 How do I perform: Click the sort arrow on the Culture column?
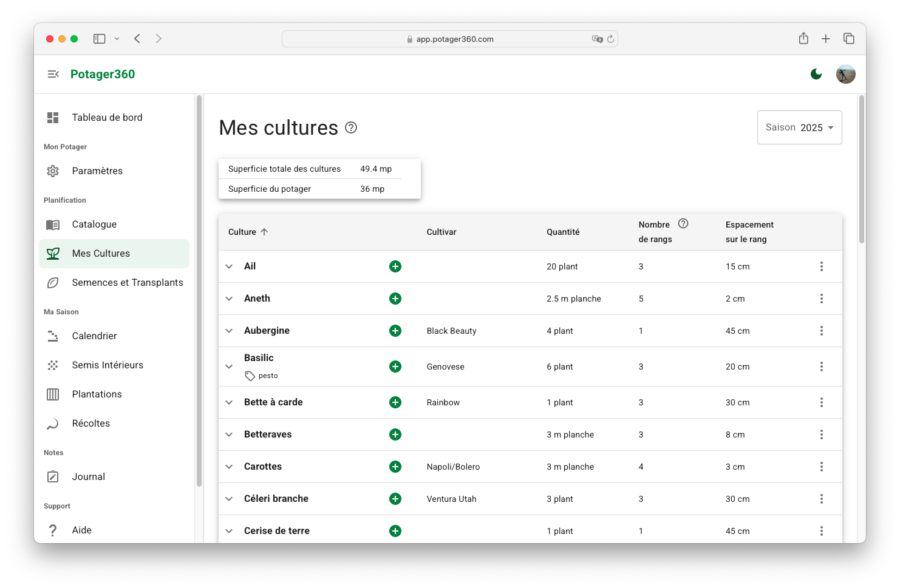pyautogui.click(x=265, y=231)
